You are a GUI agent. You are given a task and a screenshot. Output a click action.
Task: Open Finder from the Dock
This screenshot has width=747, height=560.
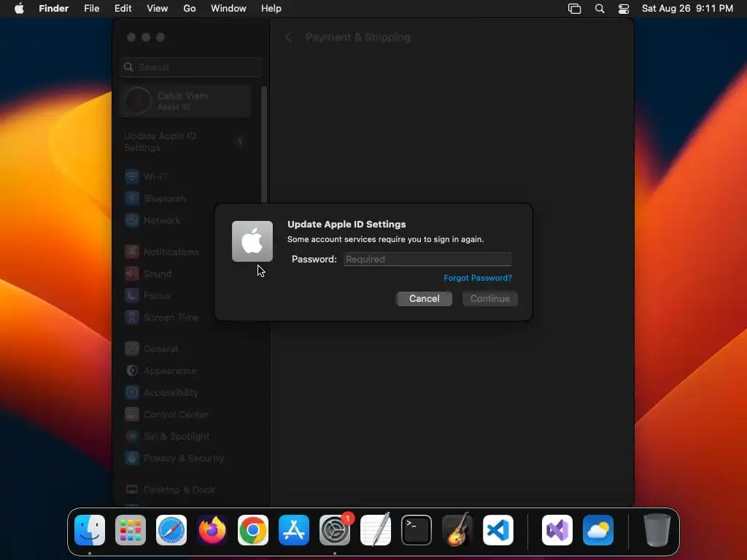(90, 530)
